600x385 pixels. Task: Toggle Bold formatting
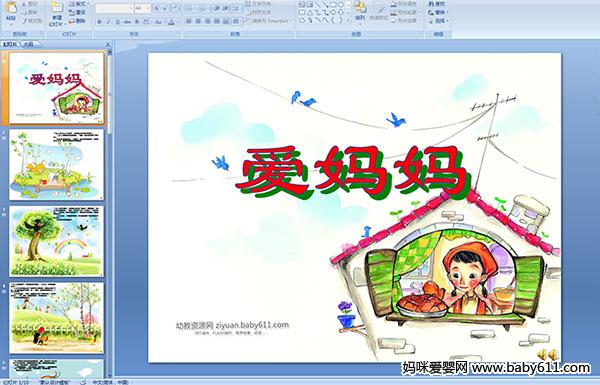click(x=99, y=22)
